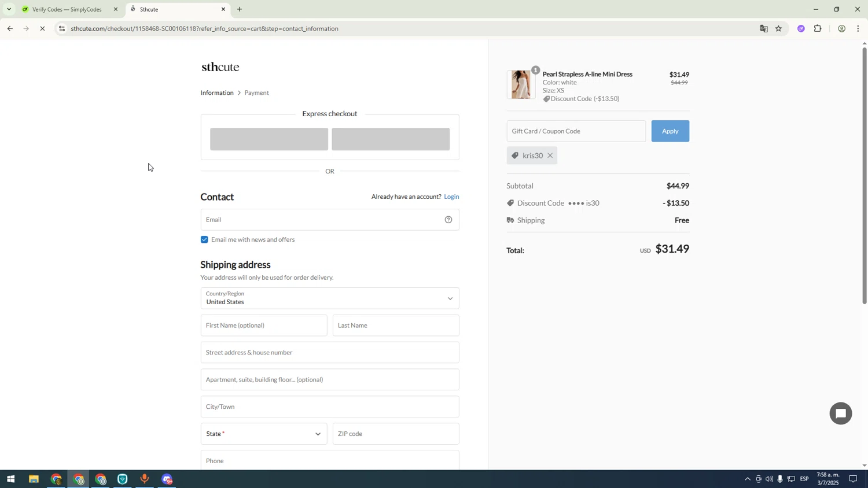
Task: Click the ESP language indicator in tray
Action: (x=804, y=479)
